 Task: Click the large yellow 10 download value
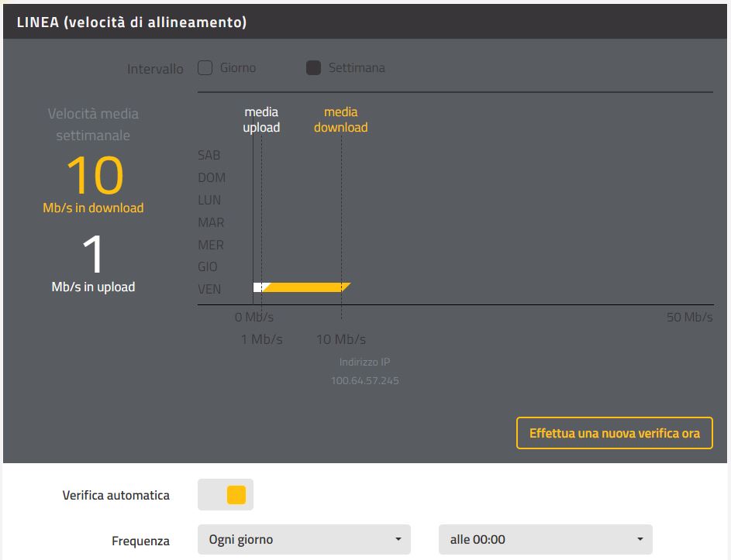[x=95, y=176]
